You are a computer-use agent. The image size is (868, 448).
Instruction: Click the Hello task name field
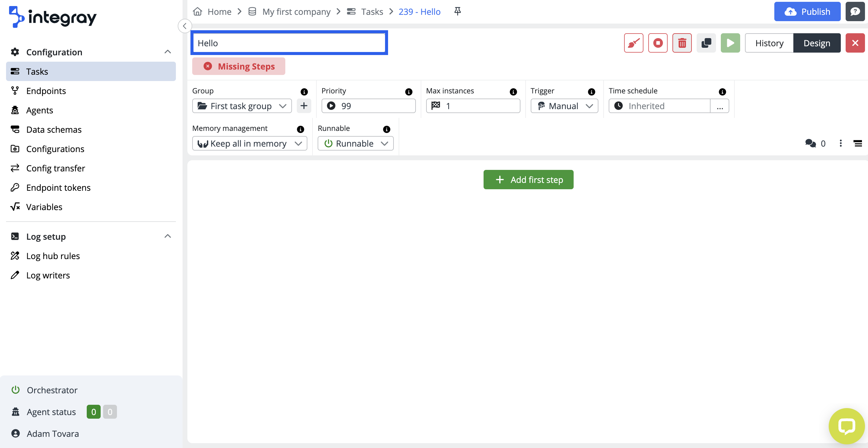coord(289,43)
